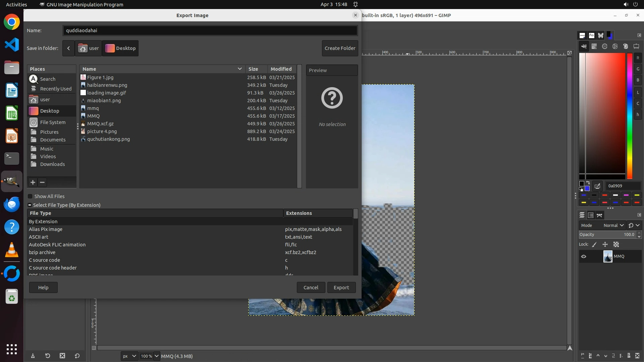
Task: Pick the magenta swatch in color history
Action: click(x=626, y=195)
